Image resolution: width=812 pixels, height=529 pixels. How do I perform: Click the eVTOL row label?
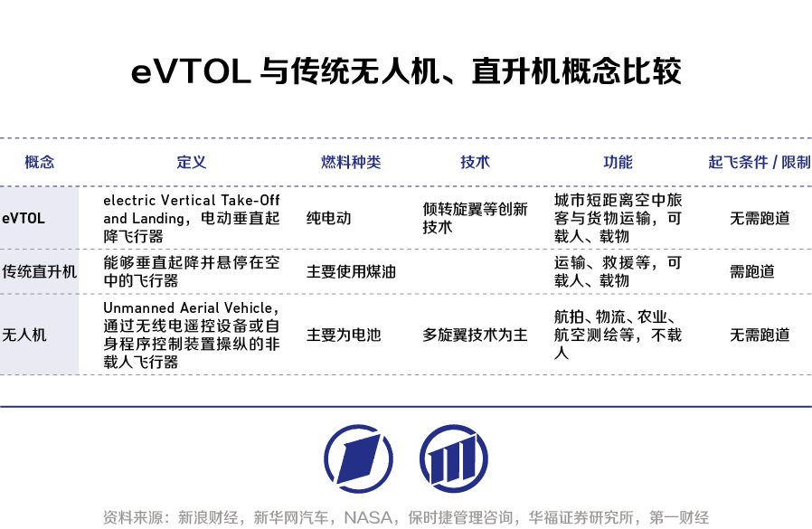pyautogui.click(x=24, y=218)
